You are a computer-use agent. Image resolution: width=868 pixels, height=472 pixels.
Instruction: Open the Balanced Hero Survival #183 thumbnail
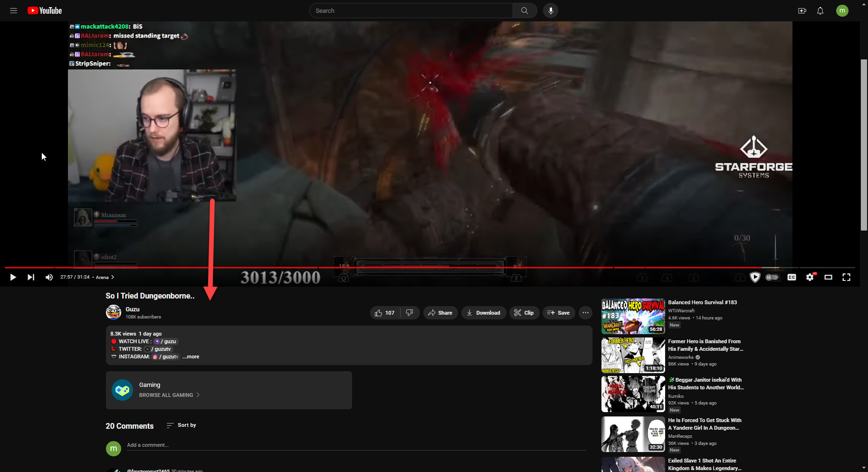point(633,316)
